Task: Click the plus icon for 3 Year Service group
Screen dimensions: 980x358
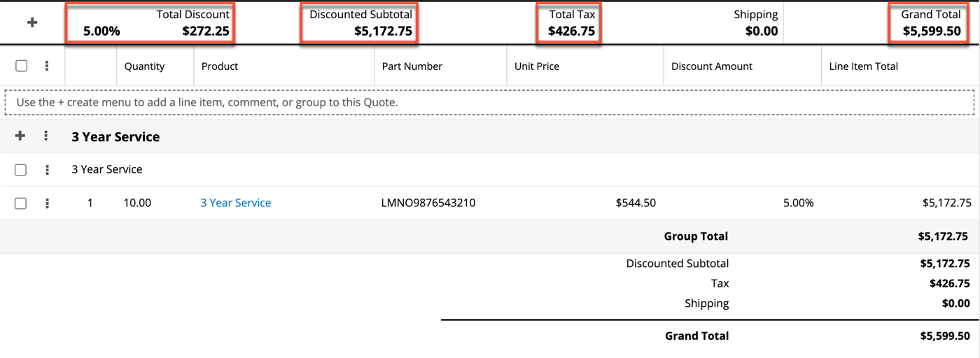Action: point(20,136)
